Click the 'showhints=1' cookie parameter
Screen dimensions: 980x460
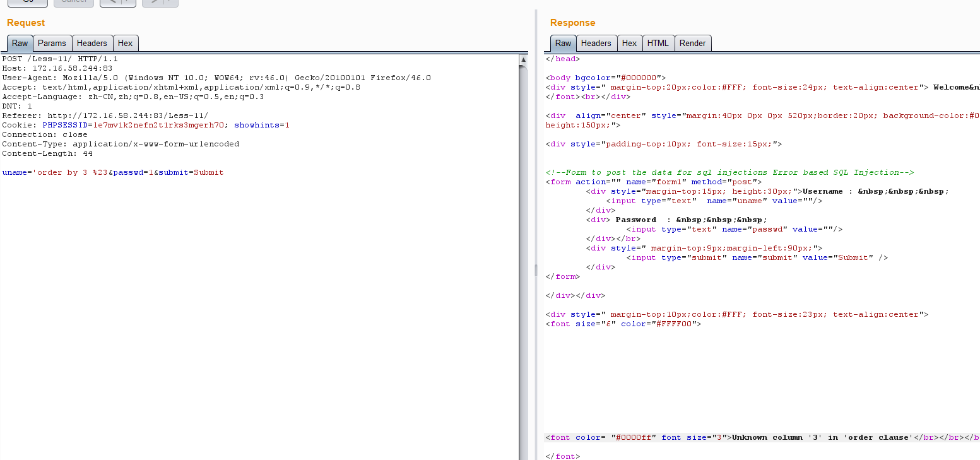point(262,125)
